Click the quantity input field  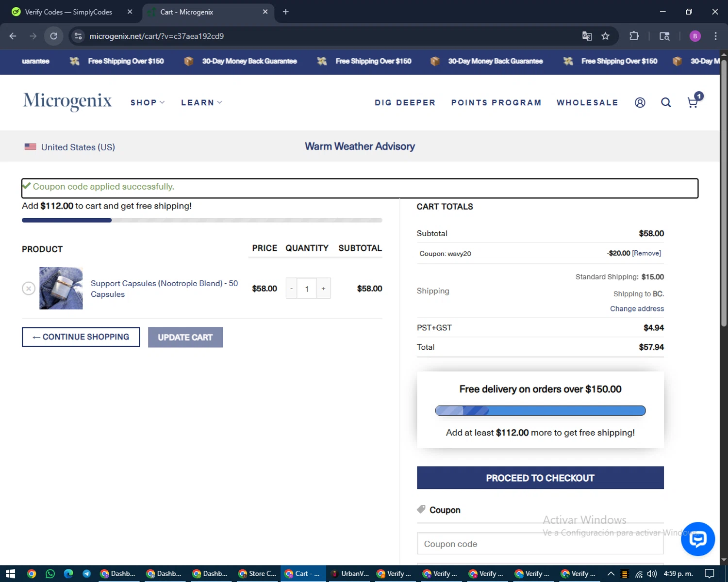tap(307, 289)
